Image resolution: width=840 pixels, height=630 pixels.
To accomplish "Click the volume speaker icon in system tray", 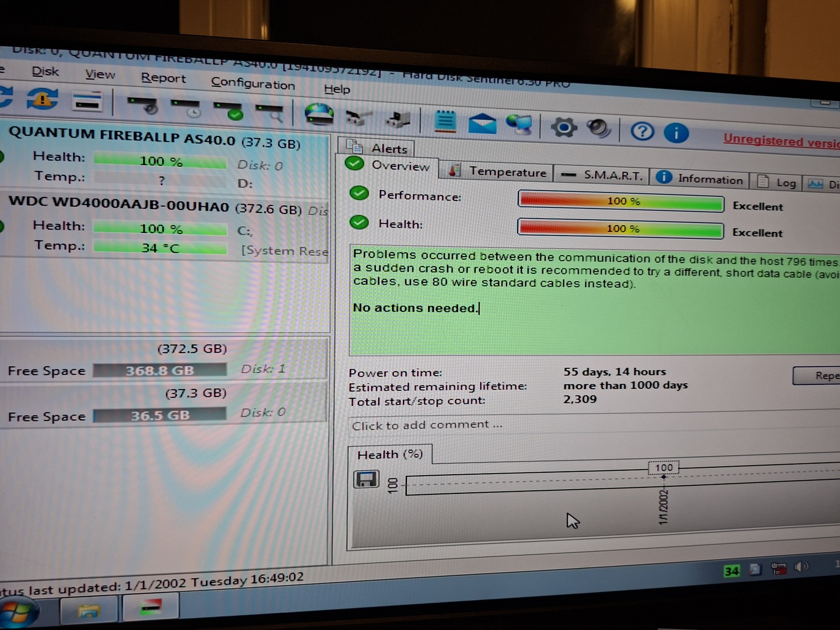I will pos(802,567).
